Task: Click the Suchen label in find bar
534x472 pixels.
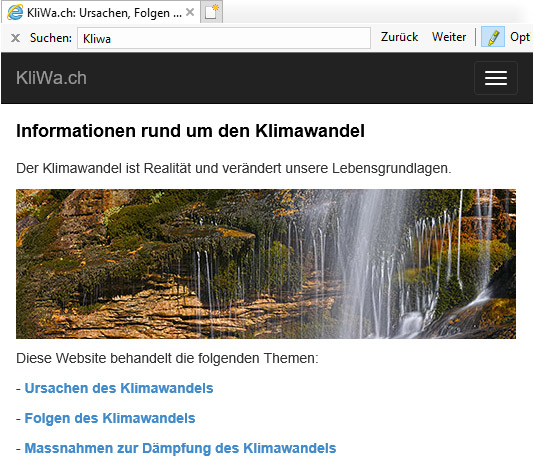Action: click(51, 38)
